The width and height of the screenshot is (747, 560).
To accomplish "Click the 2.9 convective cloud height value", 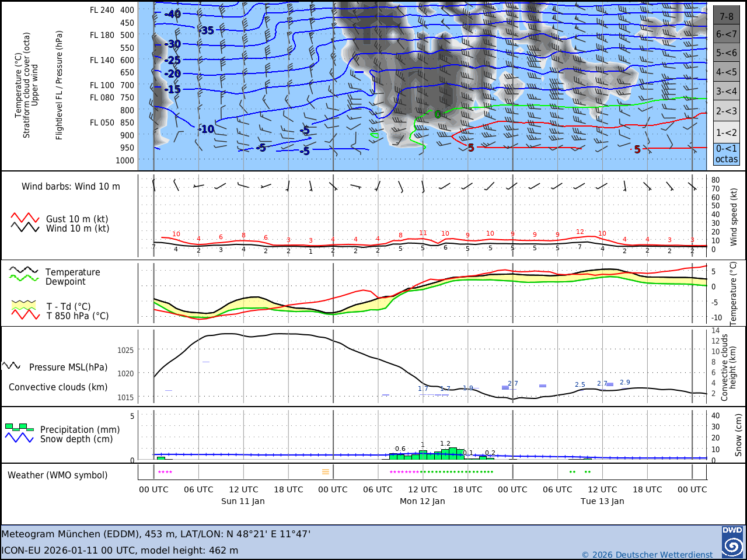I will (x=625, y=383).
